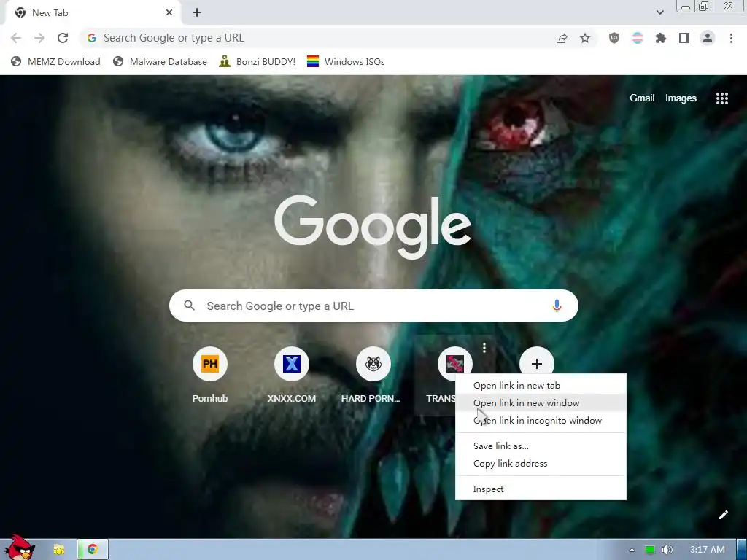Show the Chrome side panel
Screen dimensions: 747x560
click(x=684, y=38)
